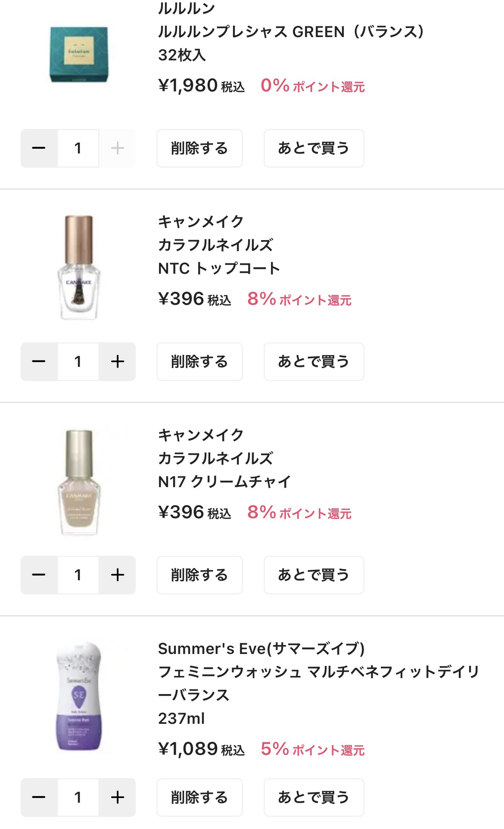Image resolution: width=504 pixels, height=829 pixels.
Task: Decrease quantity of NTC トップコート
Action: [x=39, y=362]
